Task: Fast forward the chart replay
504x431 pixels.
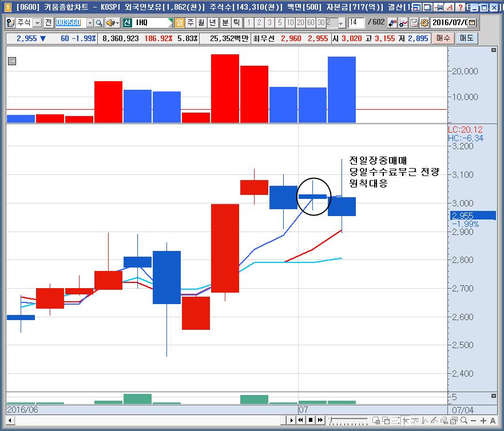Action: click(x=320, y=420)
